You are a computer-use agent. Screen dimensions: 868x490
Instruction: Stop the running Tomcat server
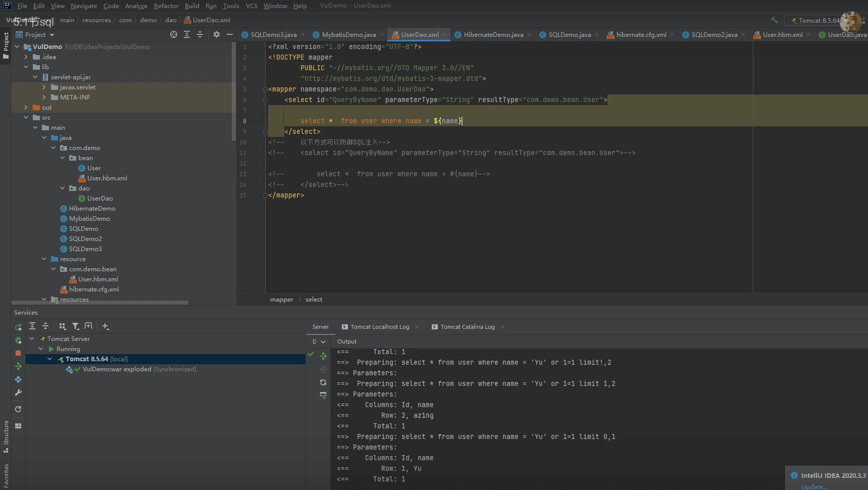tap(18, 353)
